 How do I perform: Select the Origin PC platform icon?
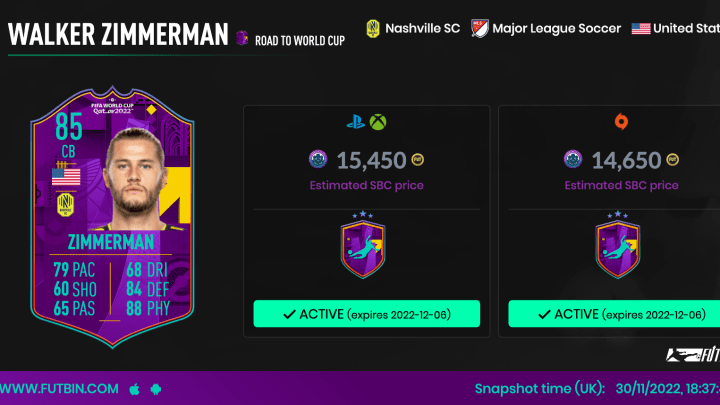point(621,122)
